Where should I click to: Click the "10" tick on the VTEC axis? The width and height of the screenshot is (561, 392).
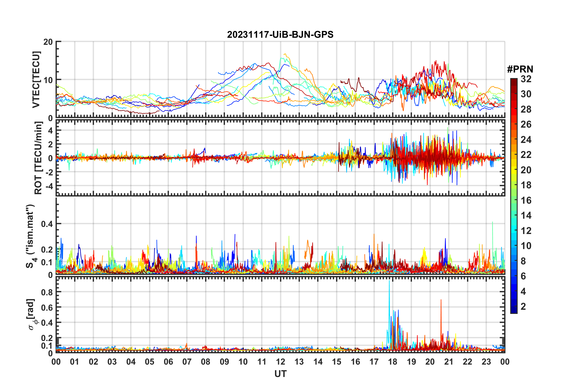click(x=48, y=80)
